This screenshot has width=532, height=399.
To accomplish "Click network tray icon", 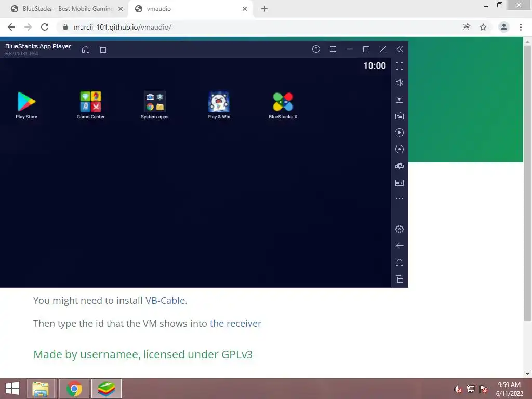I will (470, 389).
